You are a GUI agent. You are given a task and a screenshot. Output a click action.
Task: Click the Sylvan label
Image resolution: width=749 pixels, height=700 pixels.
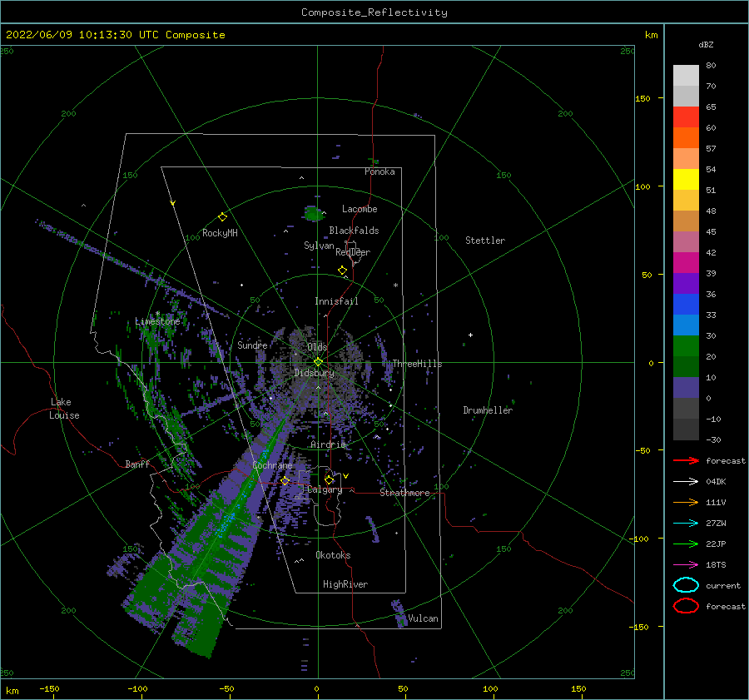[x=319, y=246]
